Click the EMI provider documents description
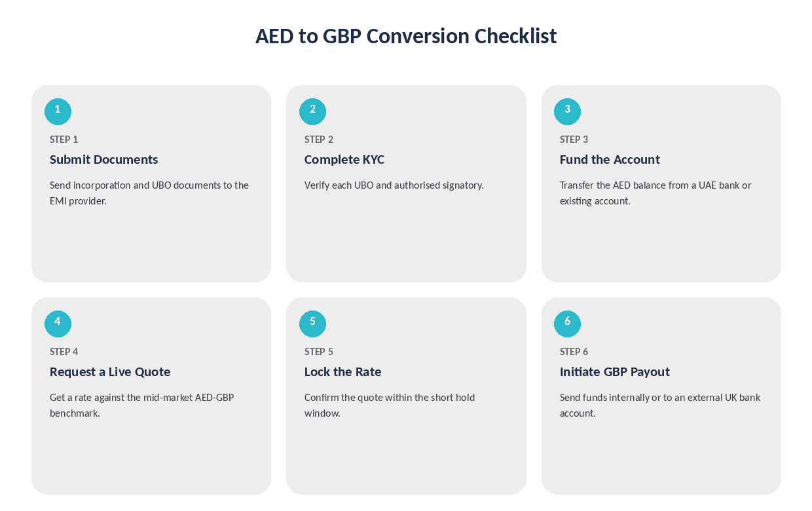 149,193
